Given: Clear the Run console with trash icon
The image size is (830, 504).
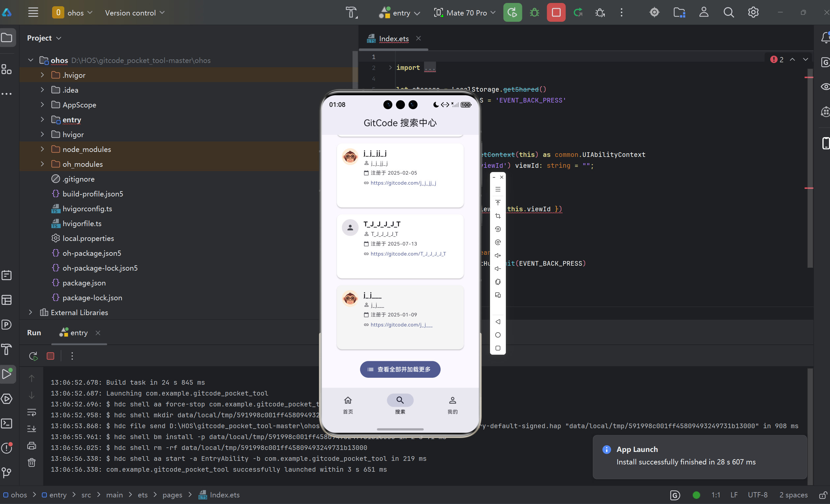Looking at the screenshot, I should click(32, 462).
